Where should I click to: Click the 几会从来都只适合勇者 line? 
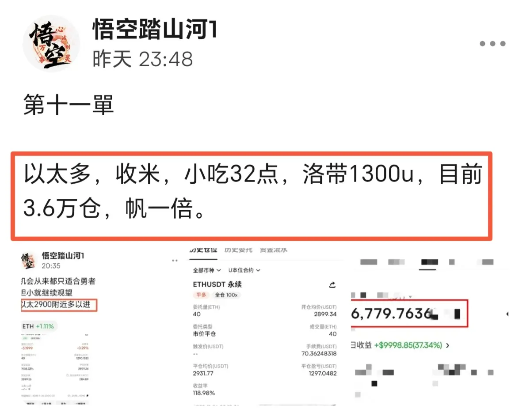coord(58,281)
